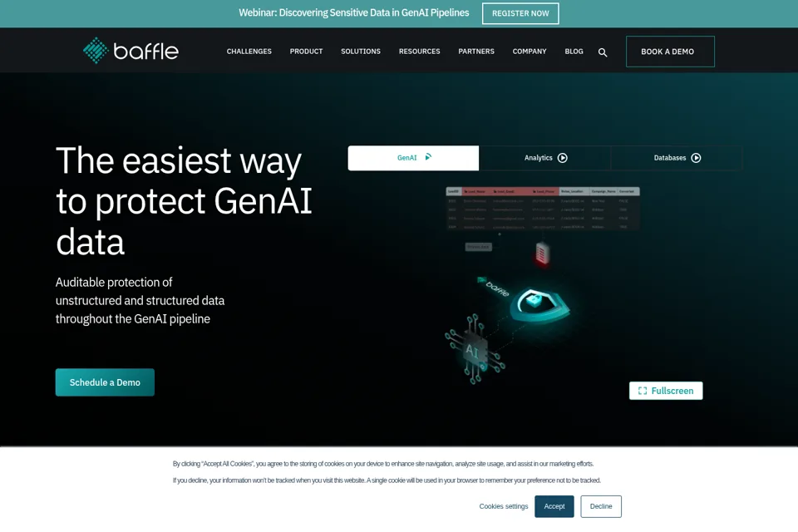Click the Schedule a Demo button
The image size is (798, 532).
(x=105, y=382)
